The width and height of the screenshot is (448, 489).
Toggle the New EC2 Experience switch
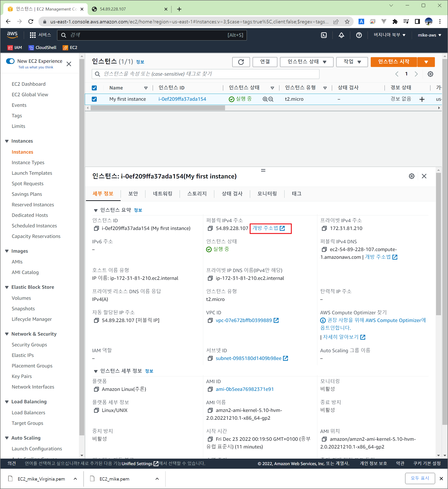coord(10,61)
